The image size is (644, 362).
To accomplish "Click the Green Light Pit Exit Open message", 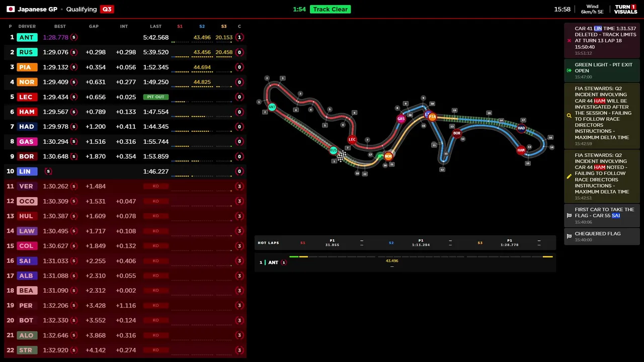I will [602, 70].
